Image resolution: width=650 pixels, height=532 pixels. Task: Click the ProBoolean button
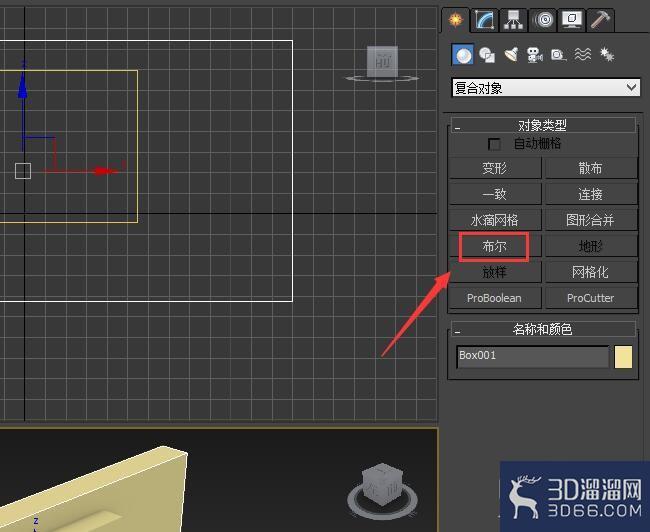[495, 298]
